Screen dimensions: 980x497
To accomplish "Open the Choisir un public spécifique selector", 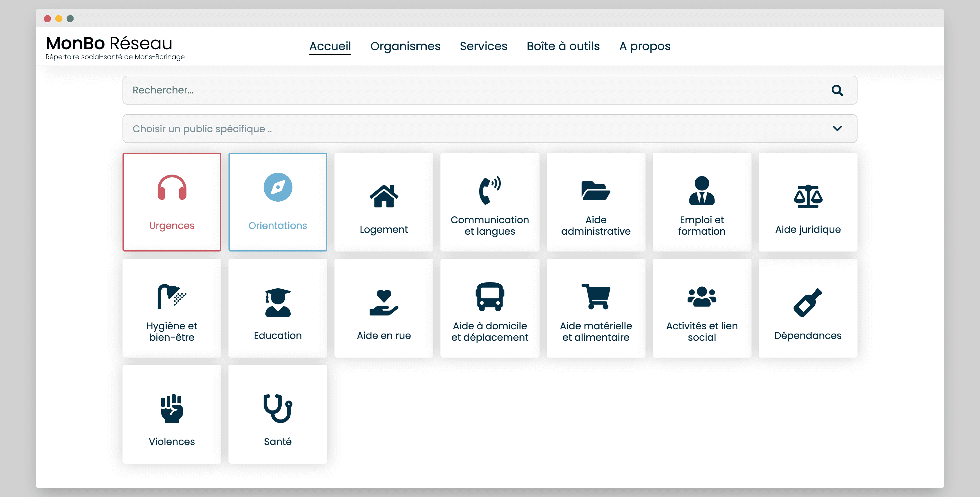I will coord(490,129).
